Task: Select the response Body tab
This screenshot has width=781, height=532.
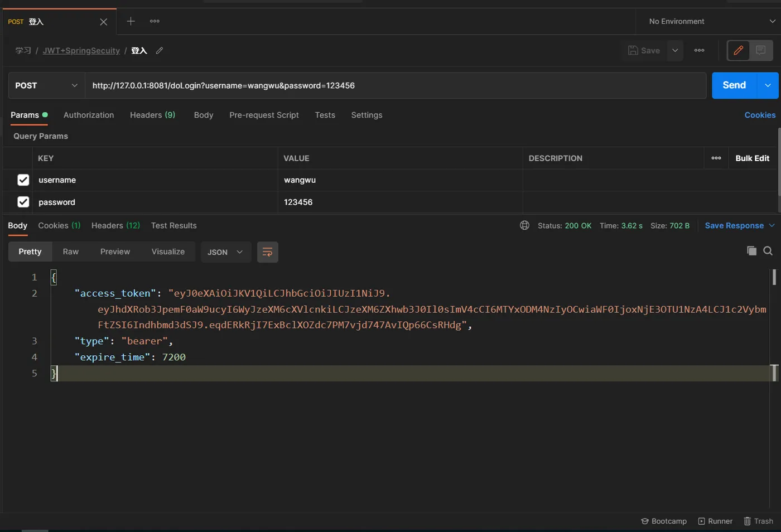Action: [17, 226]
